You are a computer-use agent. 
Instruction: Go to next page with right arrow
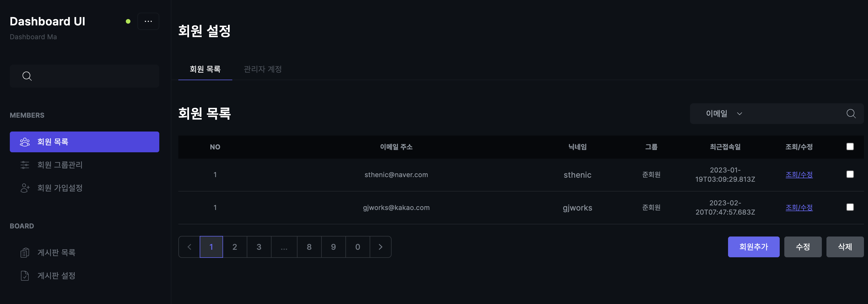[380, 247]
